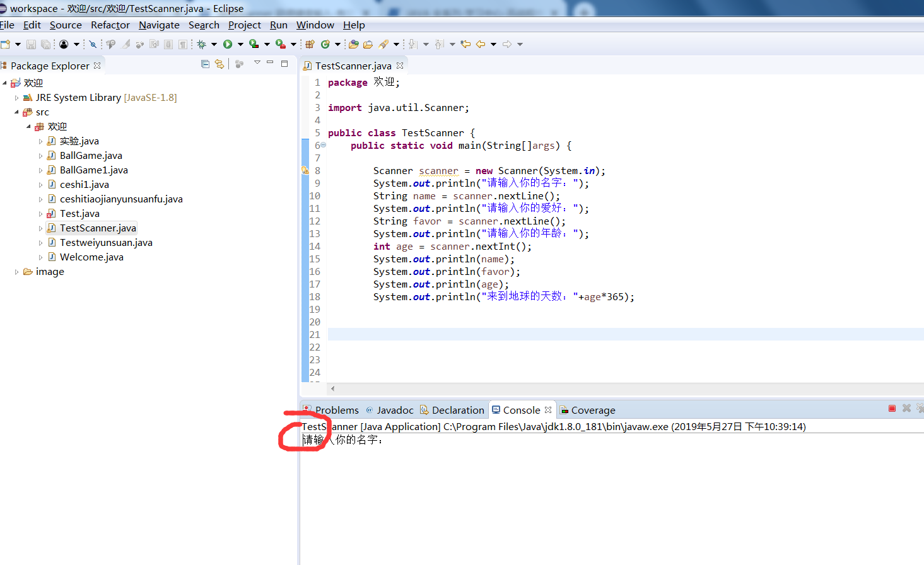Maximize the Package Explorer view
The image size is (924, 565).
[284, 64]
